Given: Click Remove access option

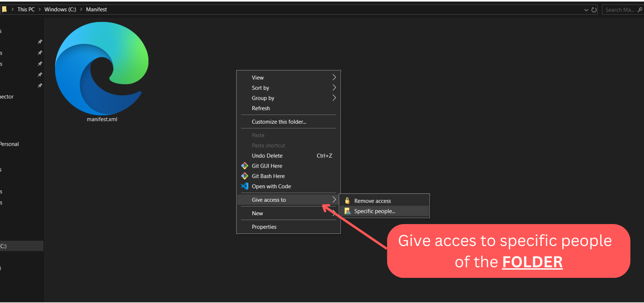Looking at the screenshot, I should (384, 201).
